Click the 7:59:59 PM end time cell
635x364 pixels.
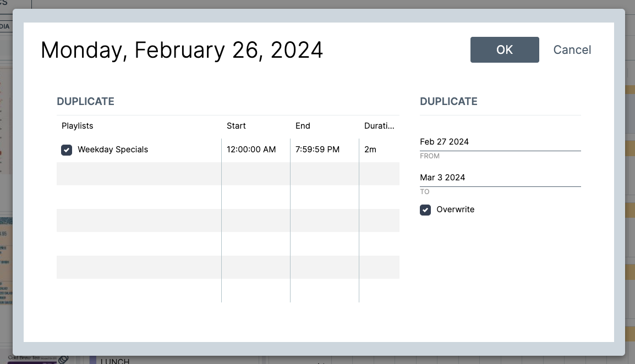click(317, 150)
